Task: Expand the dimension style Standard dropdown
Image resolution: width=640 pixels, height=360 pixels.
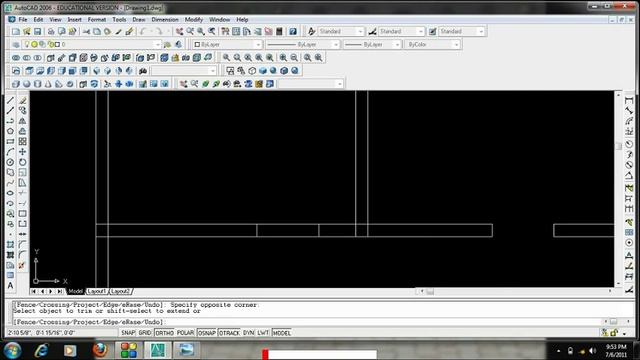Action: pyautogui.click(x=420, y=31)
